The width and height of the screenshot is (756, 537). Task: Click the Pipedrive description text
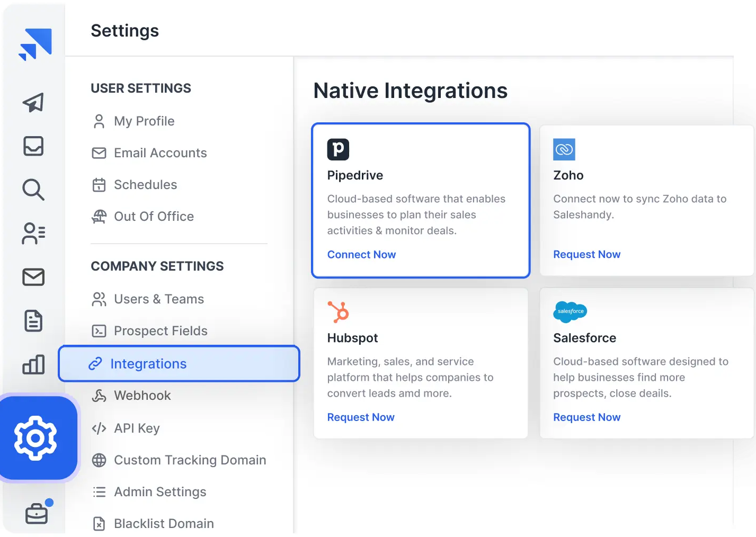pos(416,215)
